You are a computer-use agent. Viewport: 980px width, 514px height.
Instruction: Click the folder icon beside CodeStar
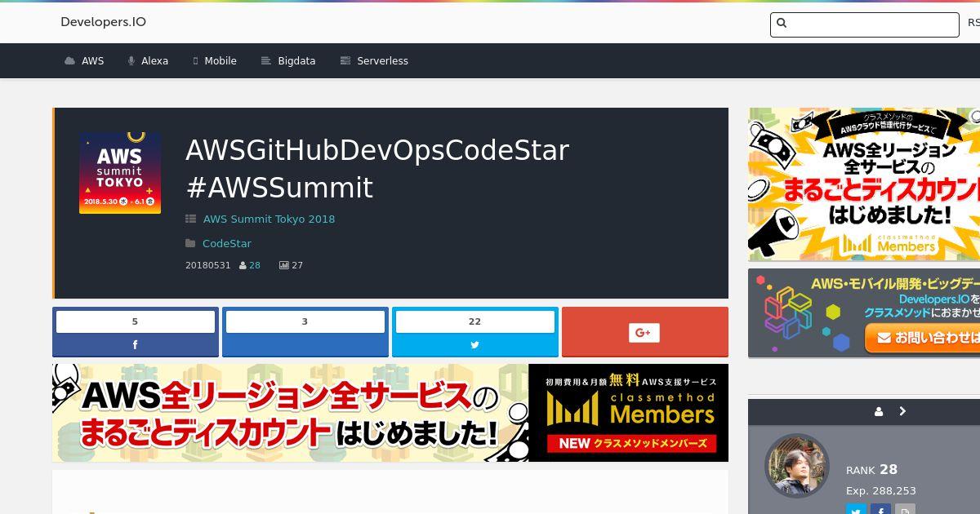coord(190,243)
